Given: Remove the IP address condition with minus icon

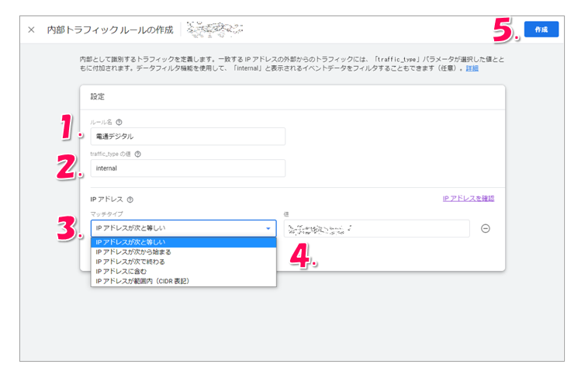Looking at the screenshot, I should point(486,228).
